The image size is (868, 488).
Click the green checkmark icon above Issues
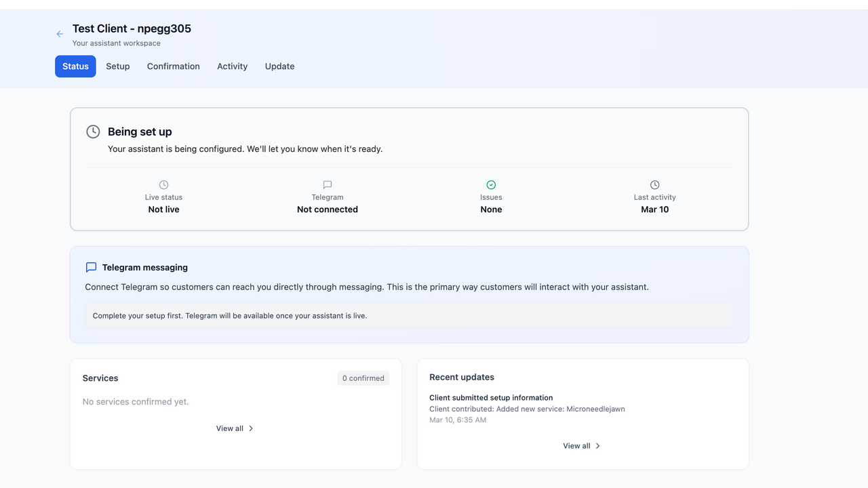click(491, 185)
